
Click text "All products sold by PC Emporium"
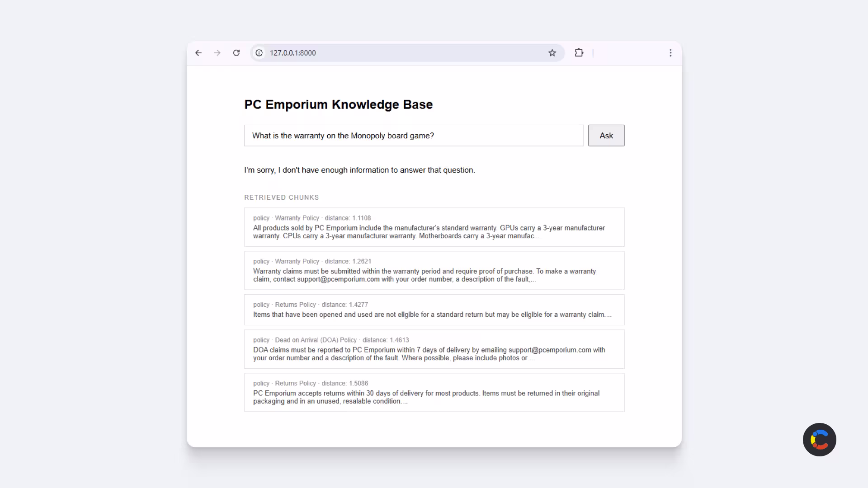[305, 228]
